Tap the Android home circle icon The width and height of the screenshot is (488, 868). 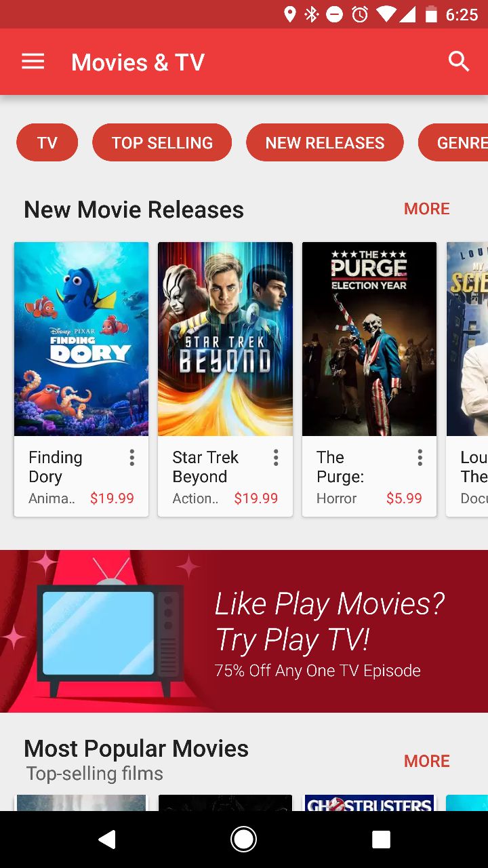point(244,840)
